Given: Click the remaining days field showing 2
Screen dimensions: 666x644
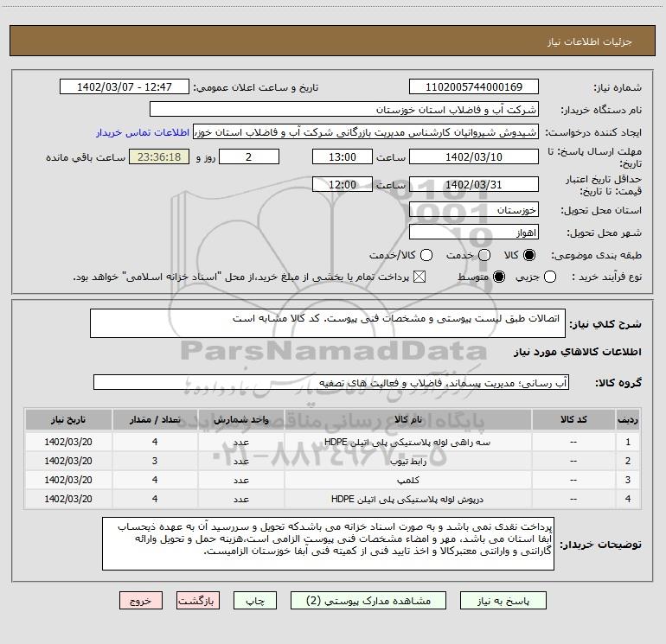Looking at the screenshot, I should point(249,156).
